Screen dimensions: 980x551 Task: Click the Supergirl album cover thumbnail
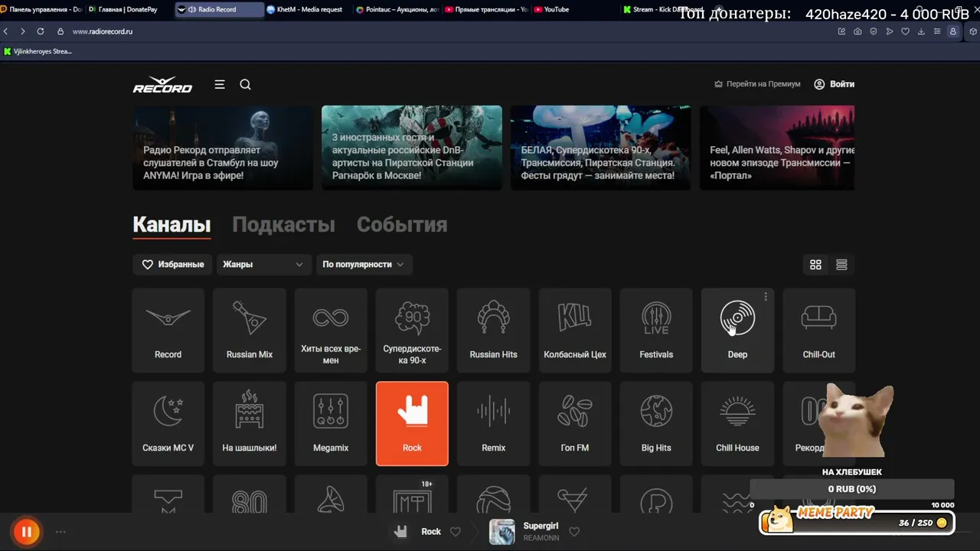coord(502,532)
